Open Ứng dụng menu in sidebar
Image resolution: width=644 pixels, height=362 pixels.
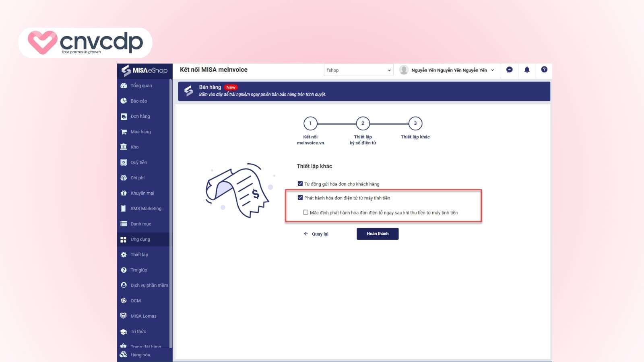140,239
